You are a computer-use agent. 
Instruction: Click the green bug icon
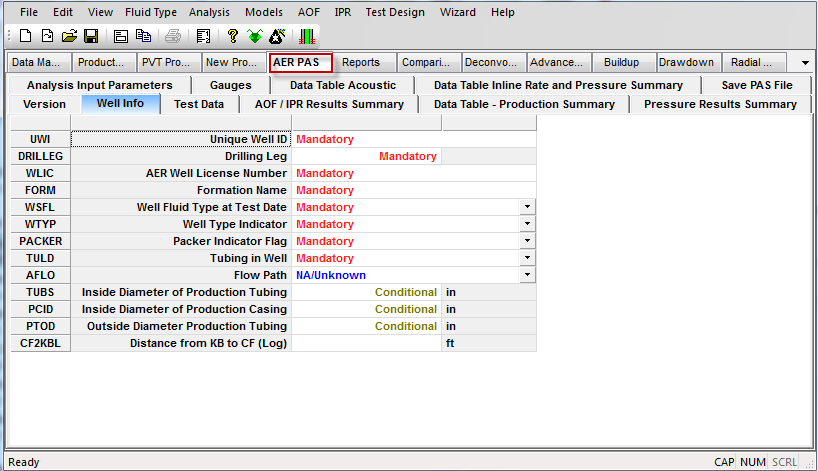pyautogui.click(x=254, y=36)
